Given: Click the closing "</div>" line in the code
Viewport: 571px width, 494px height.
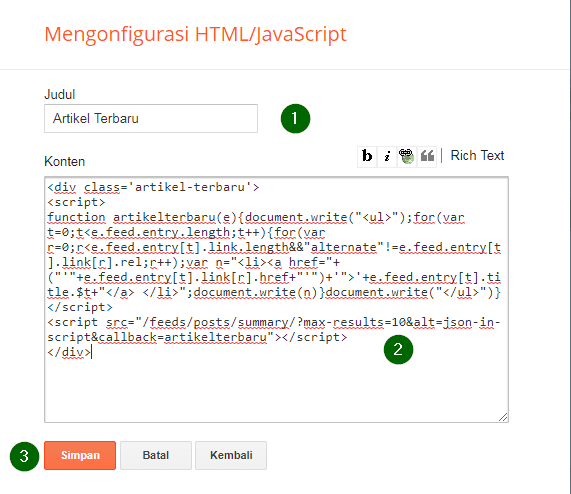Looking at the screenshot, I should (x=69, y=352).
